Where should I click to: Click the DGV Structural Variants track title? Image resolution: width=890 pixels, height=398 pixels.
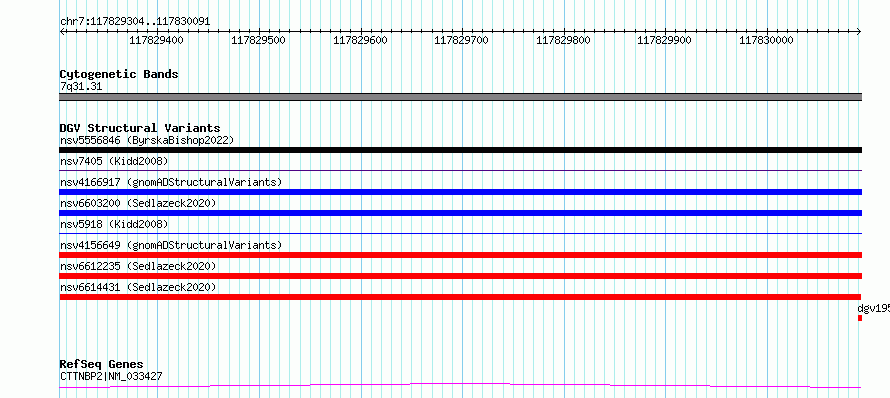coord(140,128)
